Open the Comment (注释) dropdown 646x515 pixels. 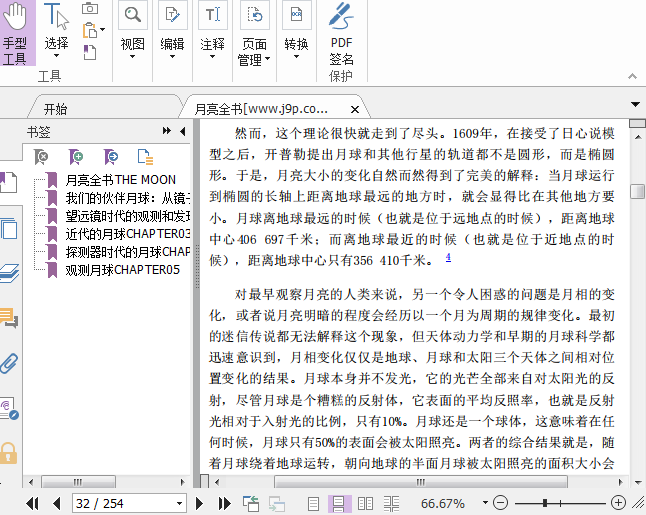point(213,31)
